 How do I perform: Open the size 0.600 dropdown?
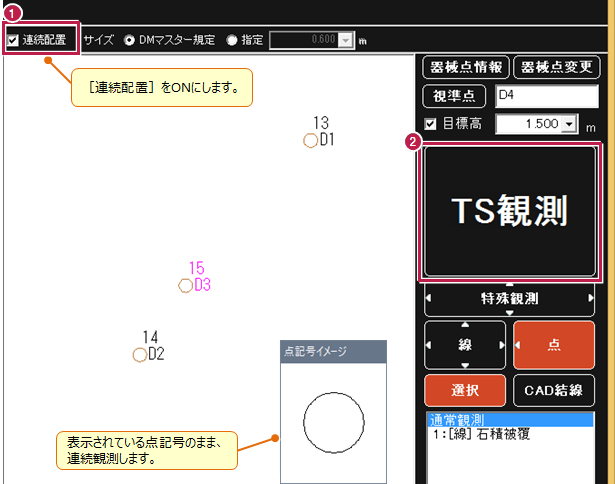click(x=345, y=40)
